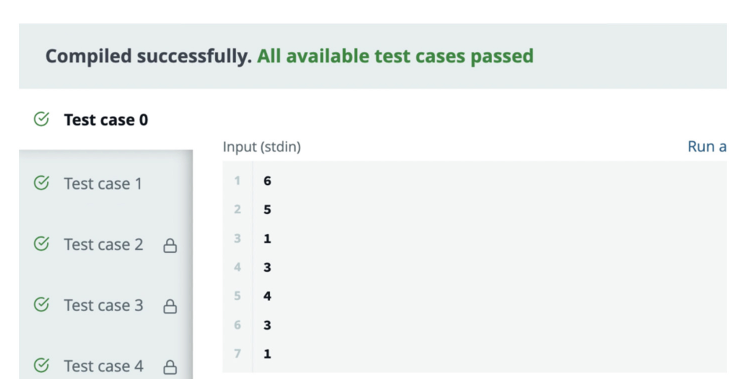Screen dimensions: 739x379
Task: Click the passed checkmark beside Test case 4
Action: pyautogui.click(x=41, y=365)
